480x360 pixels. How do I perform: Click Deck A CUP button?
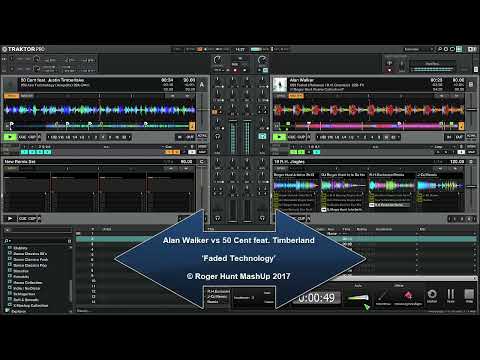tap(32, 137)
